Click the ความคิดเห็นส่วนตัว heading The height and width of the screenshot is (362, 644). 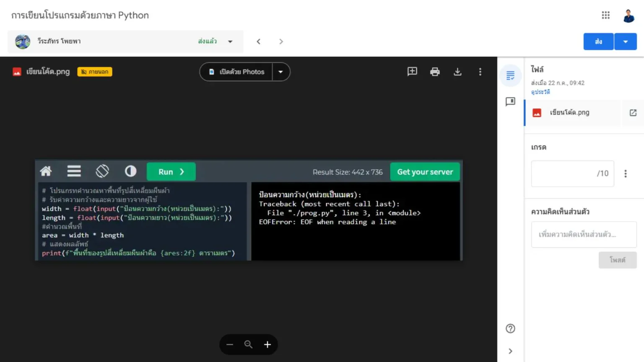pyautogui.click(x=560, y=212)
